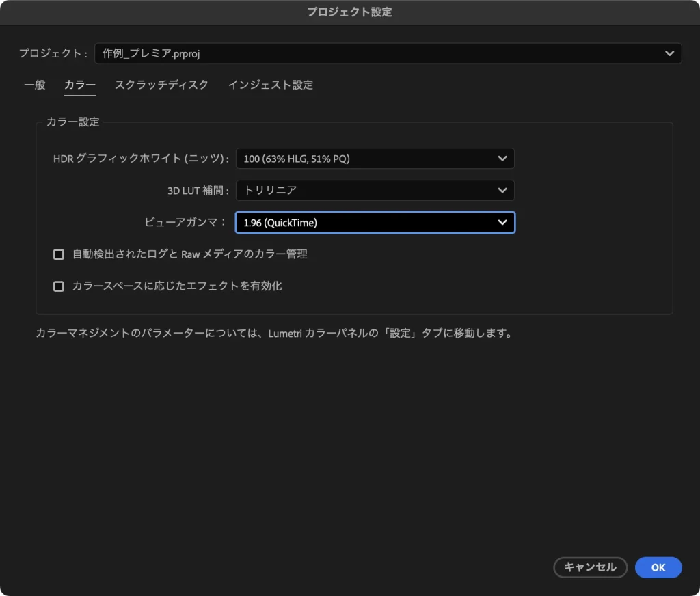Open the HDR グラフィックホワイト dropdown

(375, 159)
